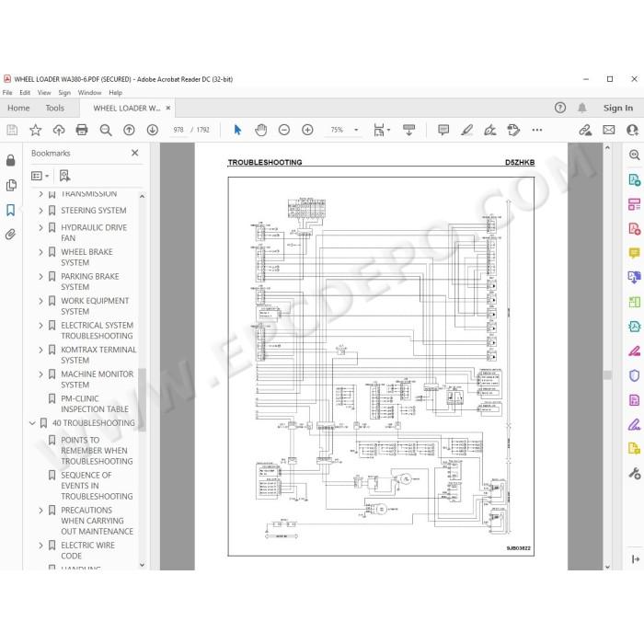
Task: Zoom in with the plus icon
Action: pyautogui.click(x=307, y=130)
